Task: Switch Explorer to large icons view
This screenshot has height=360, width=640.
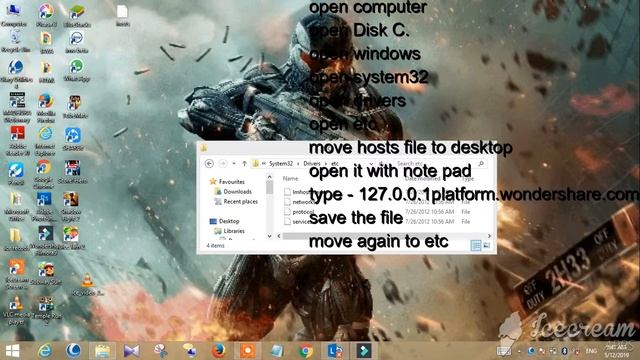Action: pos(486,245)
